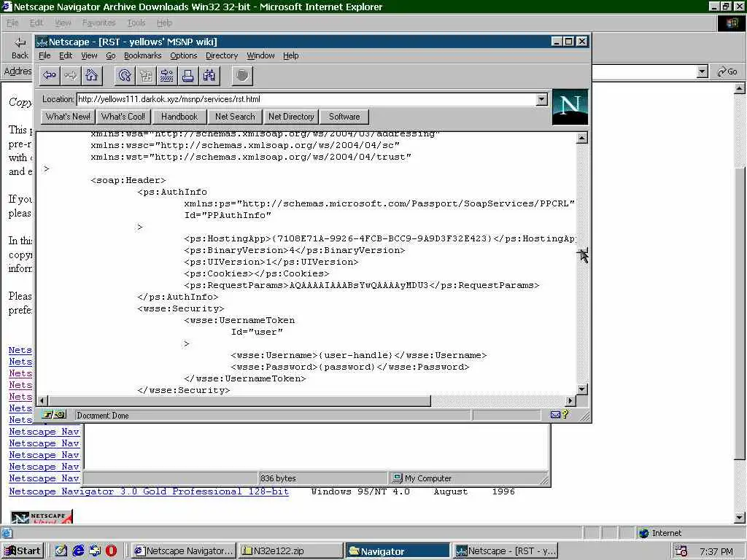This screenshot has height=560, width=747.
Task: Go to Home in Netscape toolbar
Action: (91, 75)
